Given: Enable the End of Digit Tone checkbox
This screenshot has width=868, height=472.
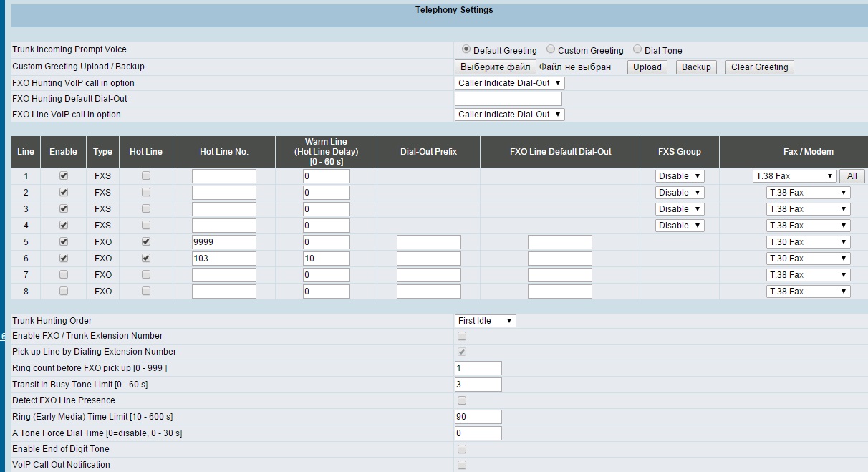Looking at the screenshot, I should [462, 449].
